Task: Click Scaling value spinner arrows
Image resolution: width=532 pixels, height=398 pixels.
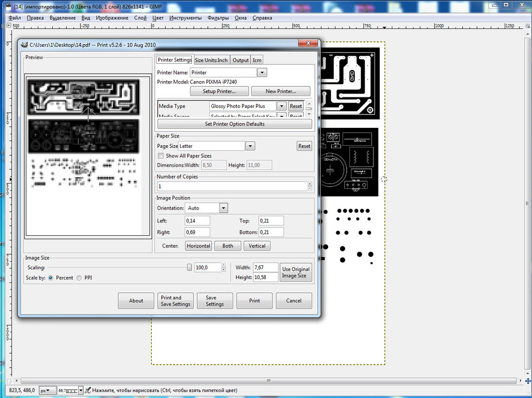Action: pyautogui.click(x=224, y=268)
